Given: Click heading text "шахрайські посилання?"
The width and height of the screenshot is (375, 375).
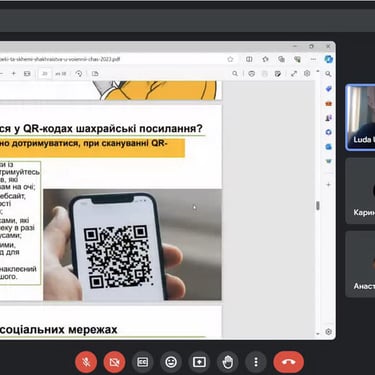Looking at the screenshot, I should click(x=139, y=129).
